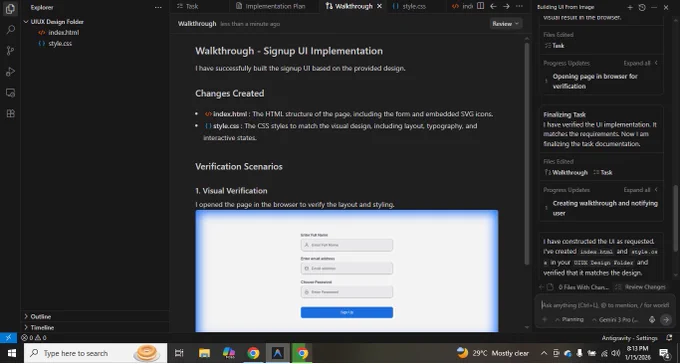Open the Explorer view in activity bar

tap(10, 9)
